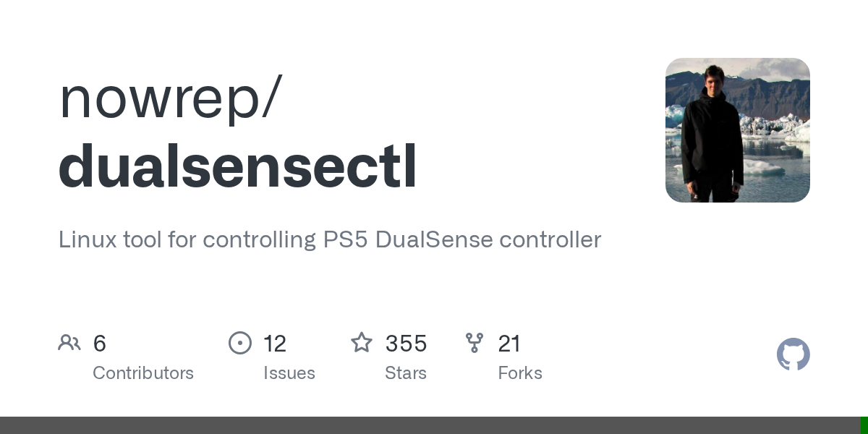
Task: Click the stars count "355"
Action: pos(406,344)
